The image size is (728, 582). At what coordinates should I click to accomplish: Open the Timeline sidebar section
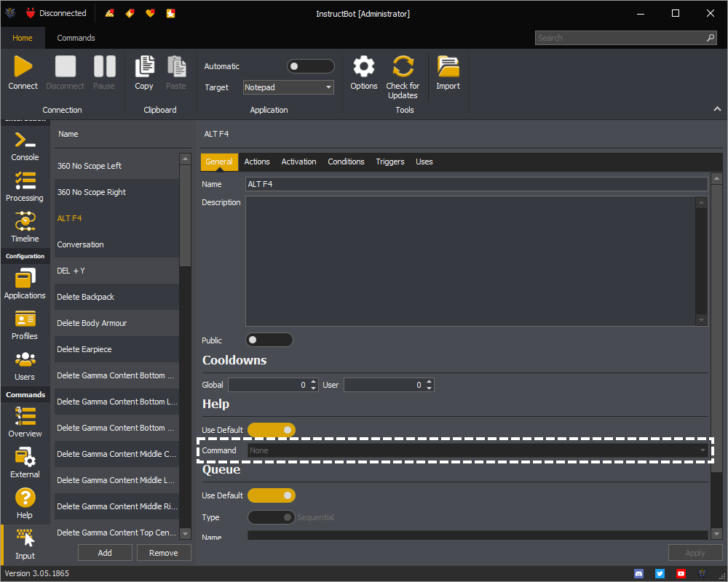point(25,228)
